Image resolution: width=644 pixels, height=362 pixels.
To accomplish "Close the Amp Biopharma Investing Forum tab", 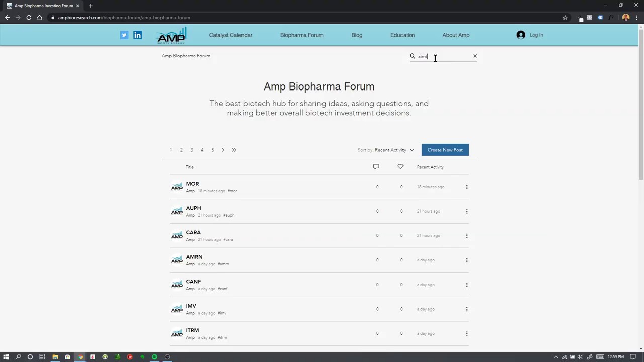I will (77, 6).
